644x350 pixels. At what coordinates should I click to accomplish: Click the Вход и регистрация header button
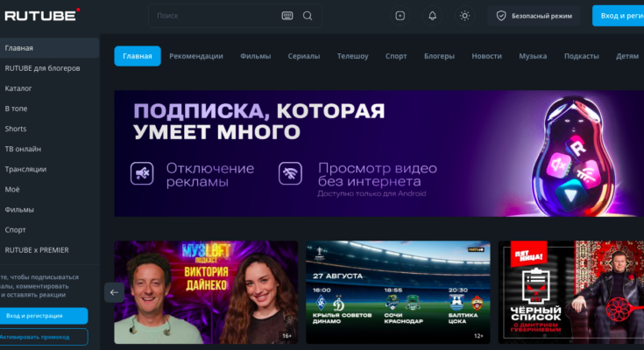(x=618, y=16)
